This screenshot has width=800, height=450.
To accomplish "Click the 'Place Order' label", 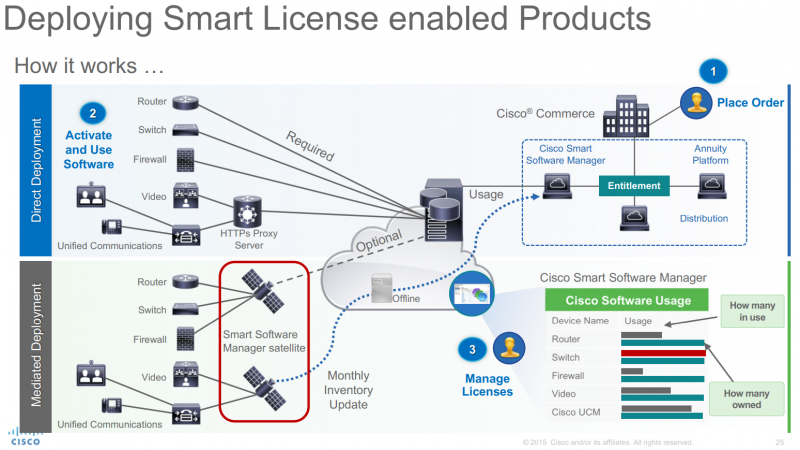I will (750, 103).
